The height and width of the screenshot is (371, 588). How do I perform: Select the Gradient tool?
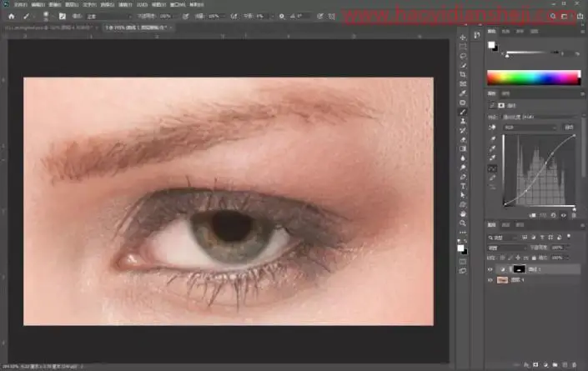click(x=463, y=148)
